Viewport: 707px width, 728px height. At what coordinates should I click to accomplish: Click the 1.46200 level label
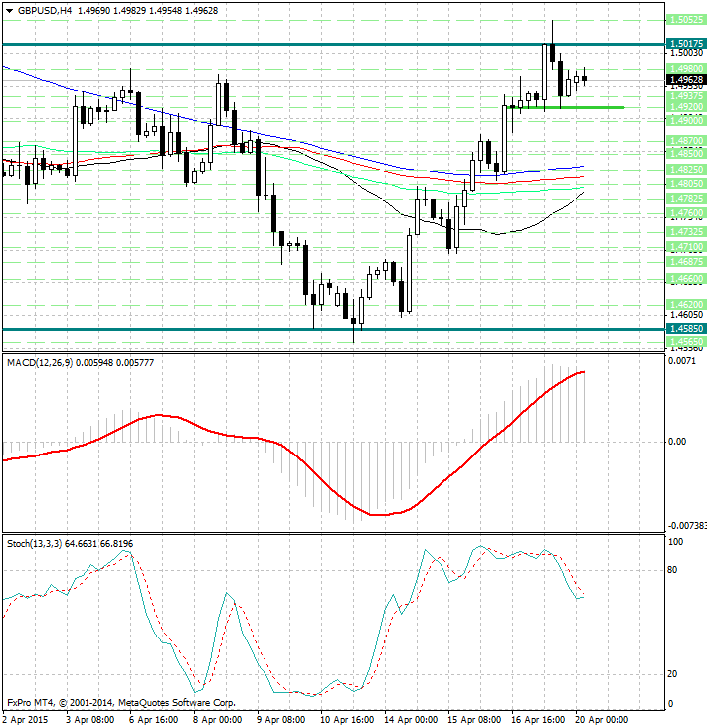point(686,305)
